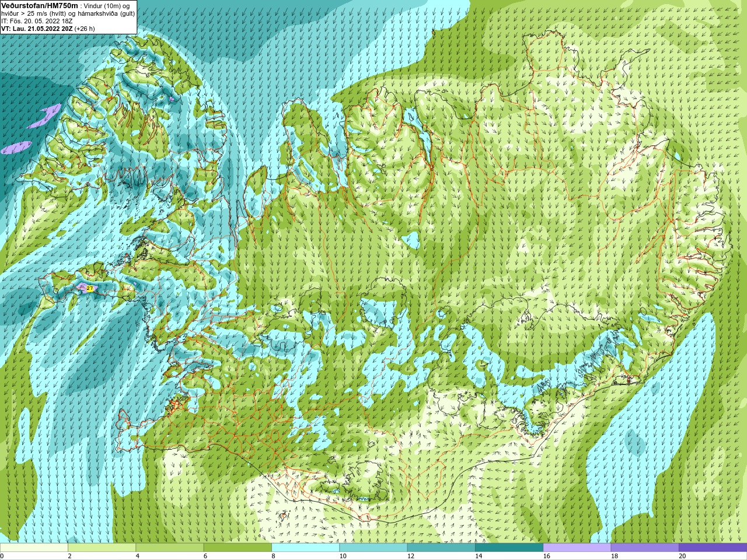
Task: Pick the yellow-green 2–4 m/s legend swatch
Action: tap(102, 548)
